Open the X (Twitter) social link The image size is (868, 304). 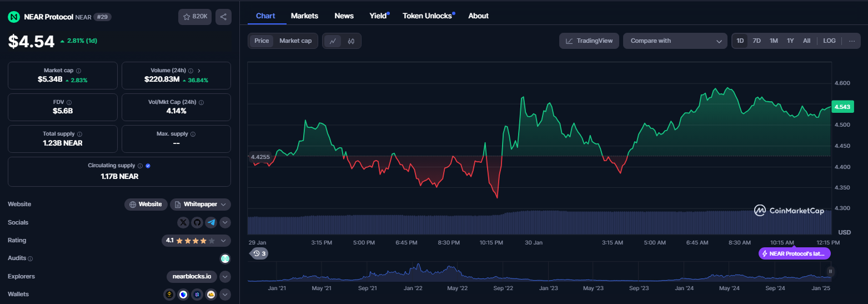[183, 222]
